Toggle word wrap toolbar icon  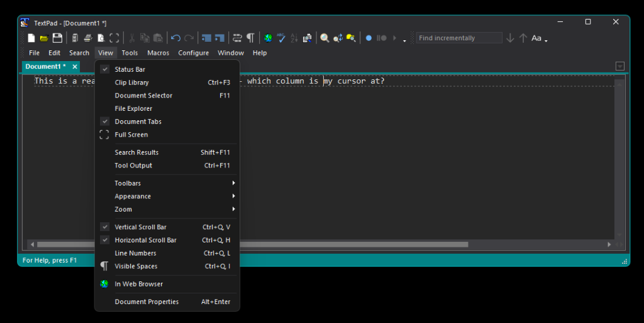237,38
